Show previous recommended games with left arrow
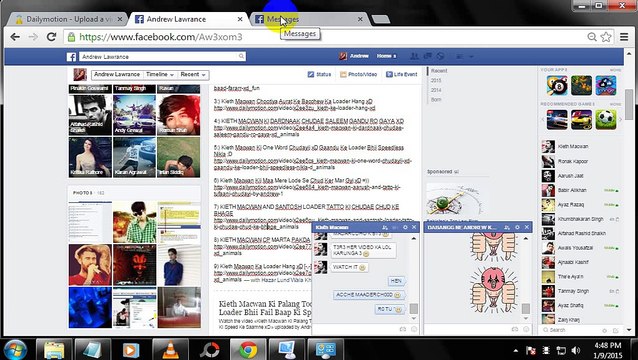638x360 pixels. point(543,120)
